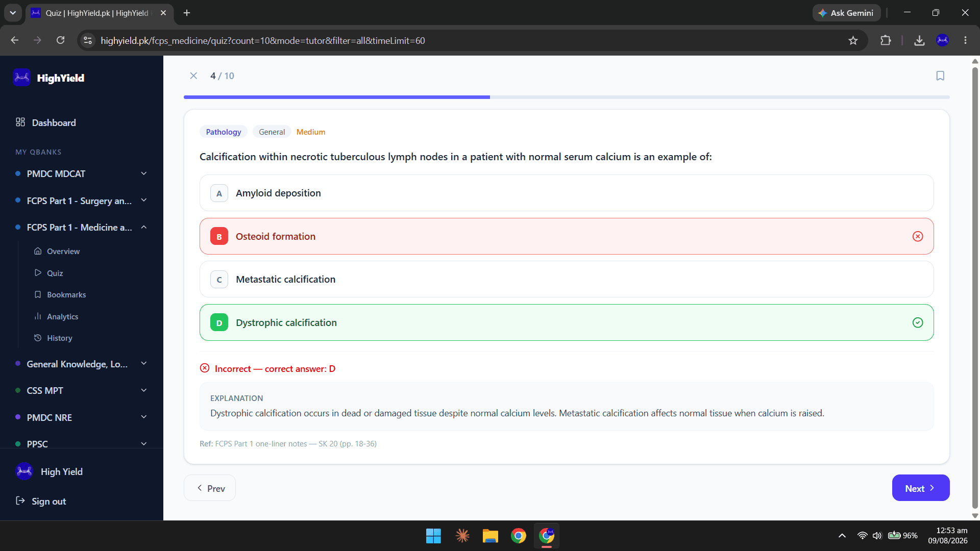This screenshot has width=980, height=551.
Task: Go to the next question
Action: tap(920, 488)
